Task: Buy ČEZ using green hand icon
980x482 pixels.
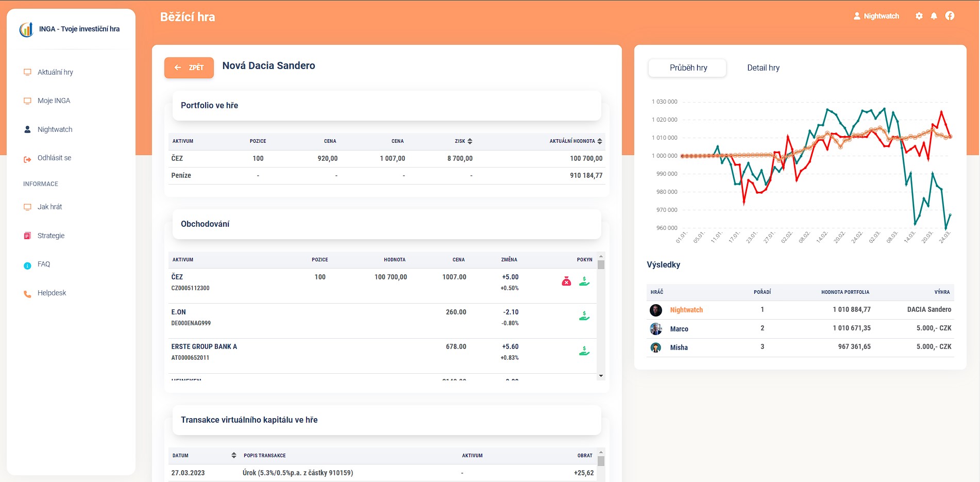Action: 584,281
